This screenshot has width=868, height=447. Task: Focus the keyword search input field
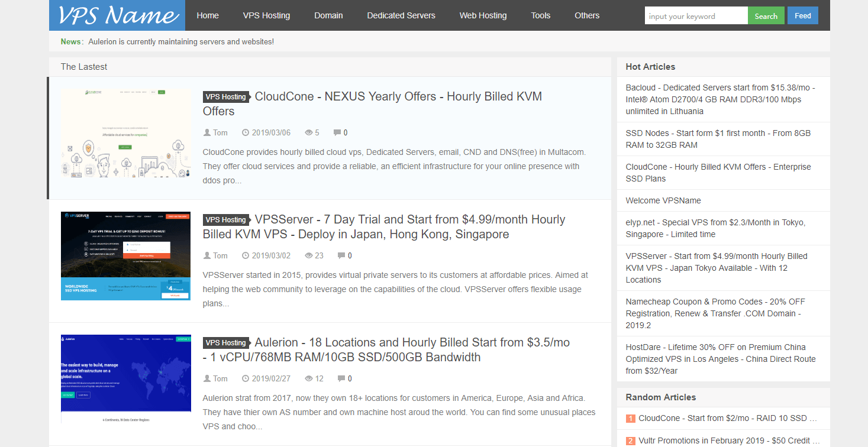(x=696, y=16)
